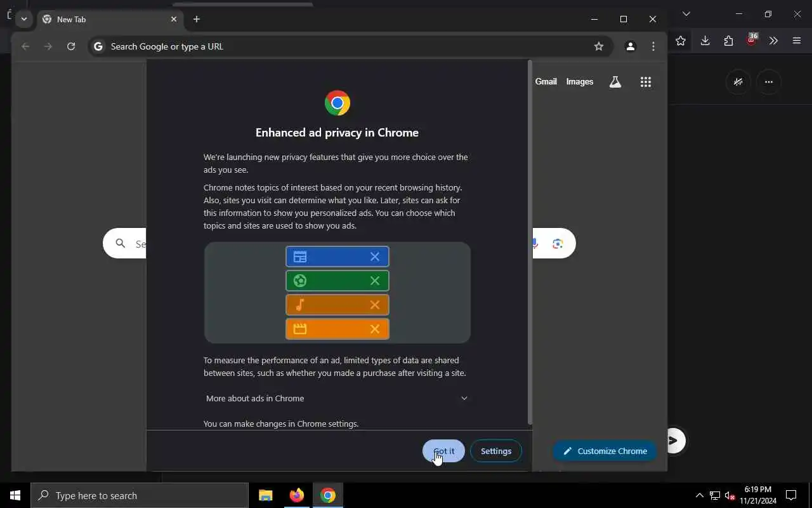
Task: Open a new tab with plus button
Action: point(197,19)
